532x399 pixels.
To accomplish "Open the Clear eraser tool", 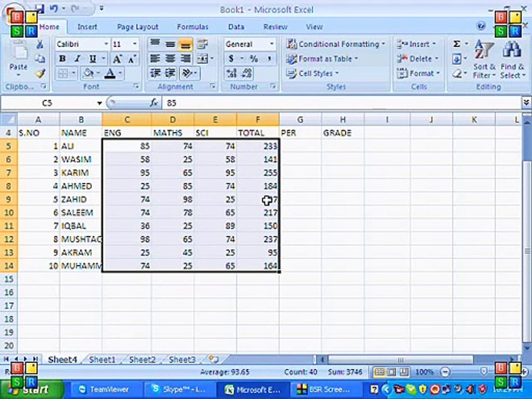I will 457,74.
